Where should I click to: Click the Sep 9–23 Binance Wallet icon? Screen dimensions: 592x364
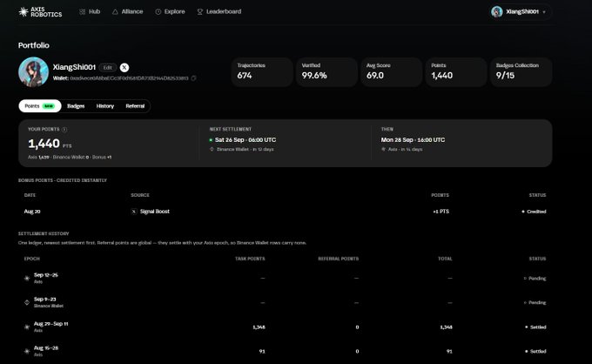pos(27,302)
